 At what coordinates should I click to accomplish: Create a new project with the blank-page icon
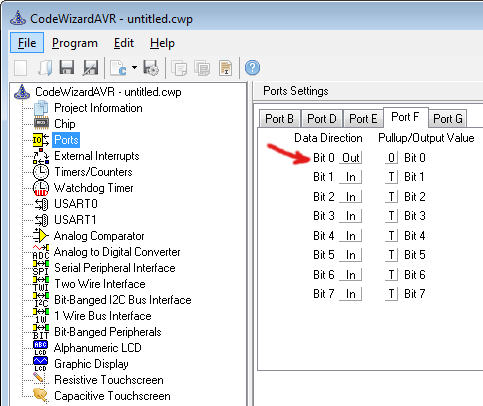point(21,68)
